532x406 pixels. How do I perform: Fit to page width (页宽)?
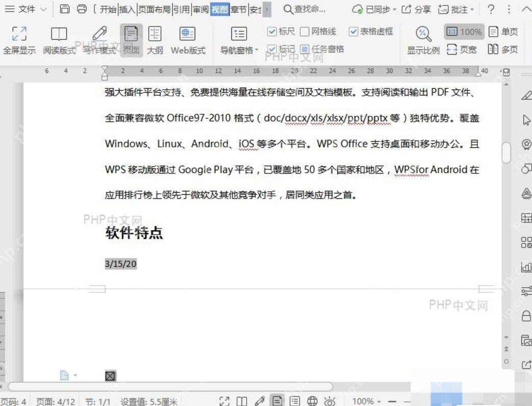tap(462, 49)
